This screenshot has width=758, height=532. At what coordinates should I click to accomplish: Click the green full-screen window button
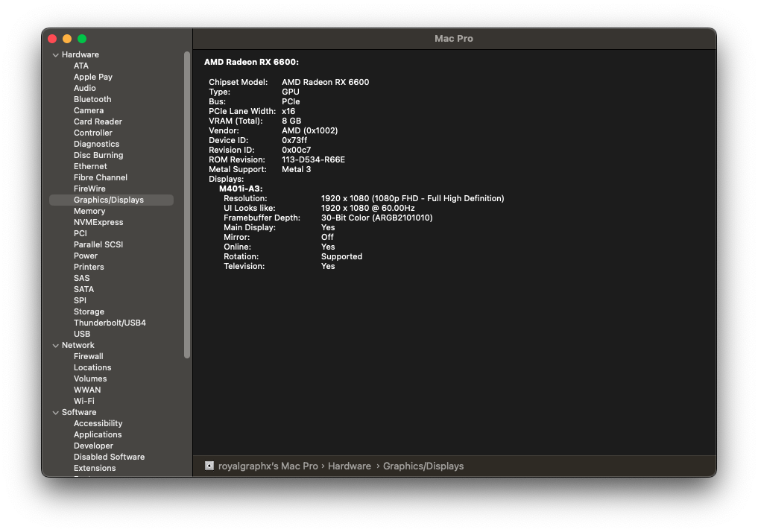pyautogui.click(x=82, y=39)
